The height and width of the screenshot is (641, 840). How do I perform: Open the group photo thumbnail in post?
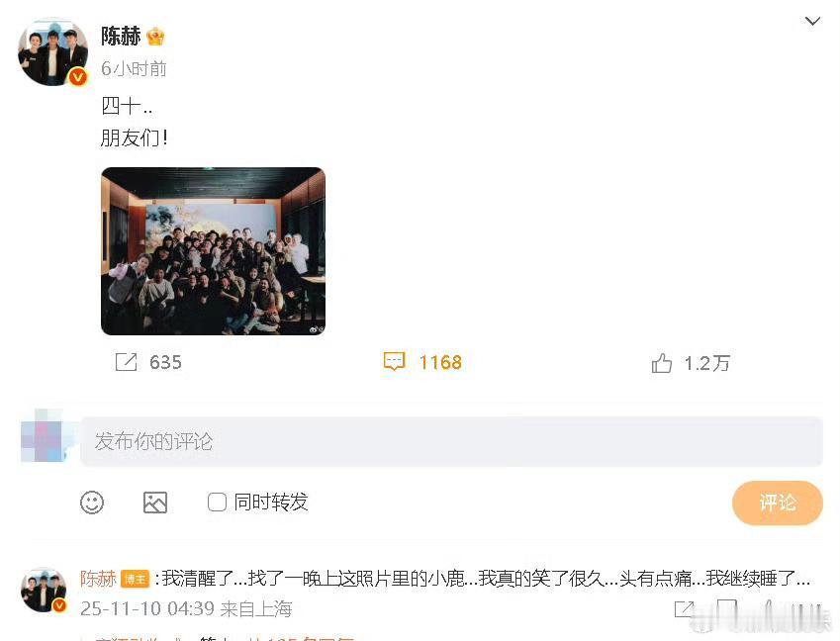pos(213,251)
